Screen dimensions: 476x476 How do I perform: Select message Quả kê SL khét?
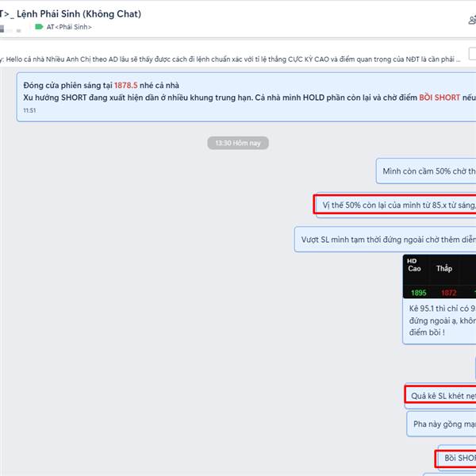pos(440,396)
